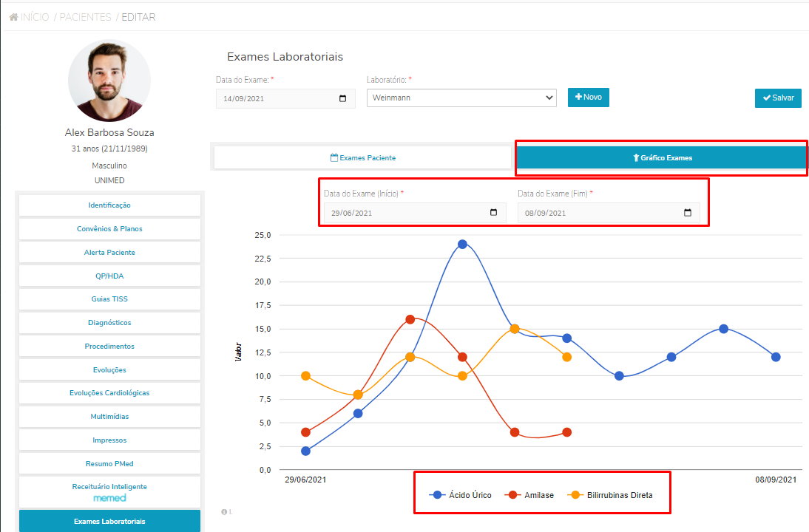This screenshot has width=809, height=532.
Task: Click Alex Barbosa Souza profile photo
Action: click(109, 81)
